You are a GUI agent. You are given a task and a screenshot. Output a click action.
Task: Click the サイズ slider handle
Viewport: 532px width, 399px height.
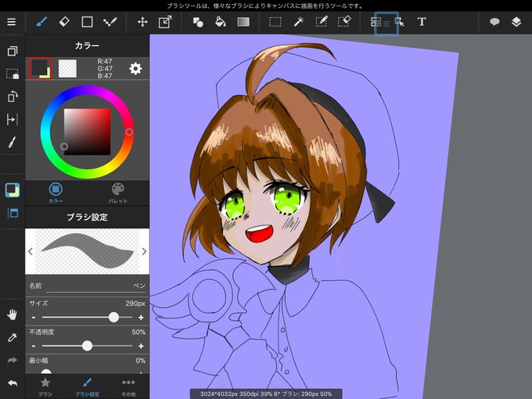tap(113, 317)
